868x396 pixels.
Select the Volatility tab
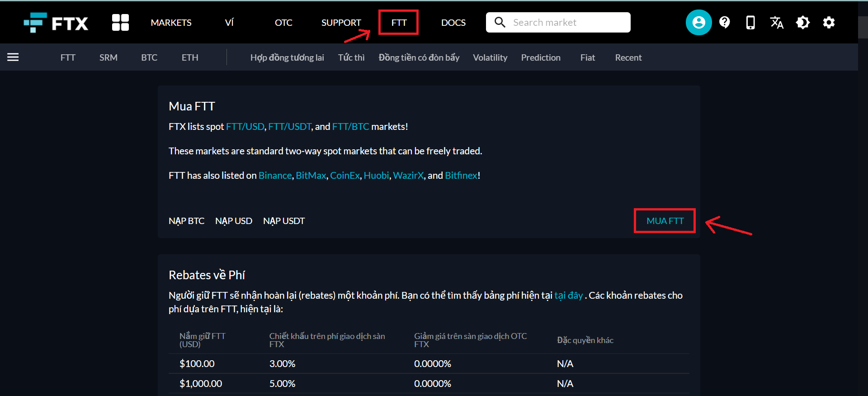[x=490, y=57]
